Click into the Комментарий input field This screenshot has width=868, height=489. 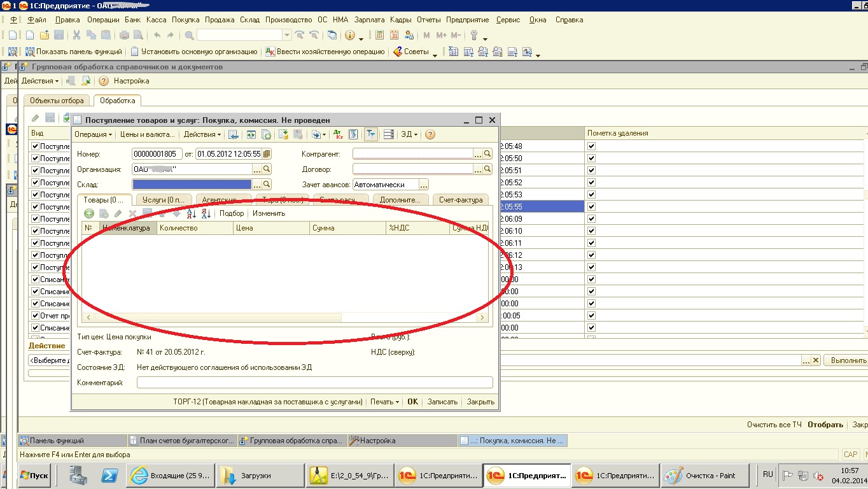click(314, 383)
